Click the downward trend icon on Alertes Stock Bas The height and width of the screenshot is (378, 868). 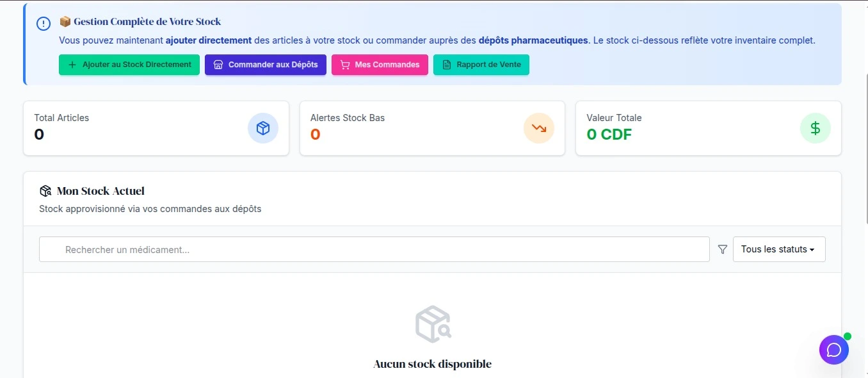(539, 128)
